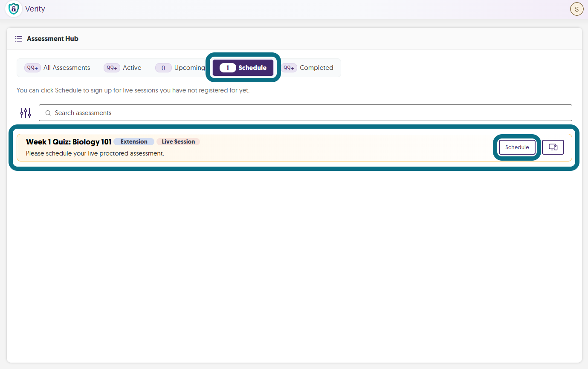Click 'Please schedule your live proctored assessment' text
588x369 pixels.
(95, 153)
